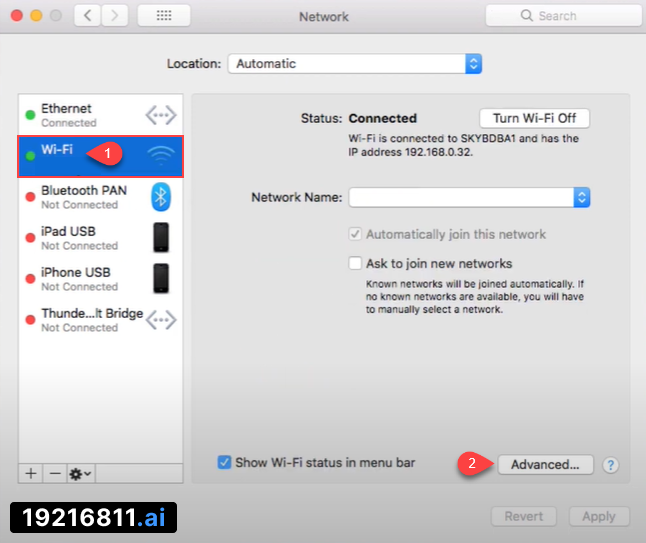This screenshot has height=543, width=646.
Task: Click the Thunderbolt Bridge arrows icon
Action: click(x=161, y=320)
